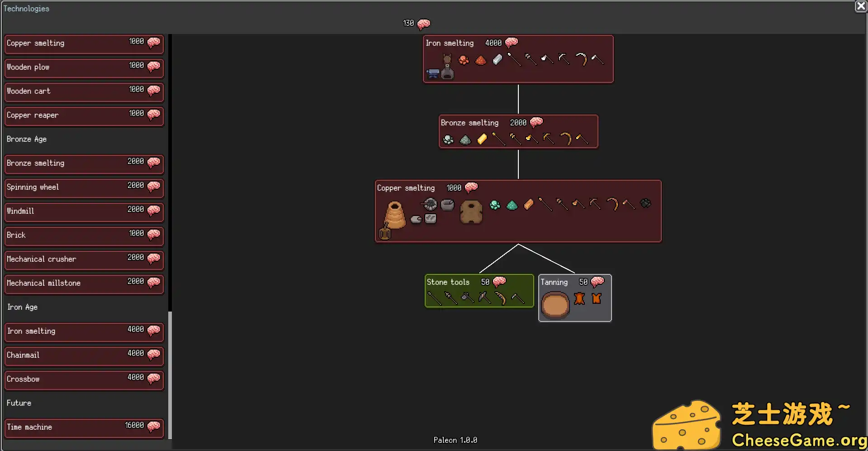Click the stone axe icon in Stone tools
The width and height of the screenshot is (868, 451).
click(467, 297)
